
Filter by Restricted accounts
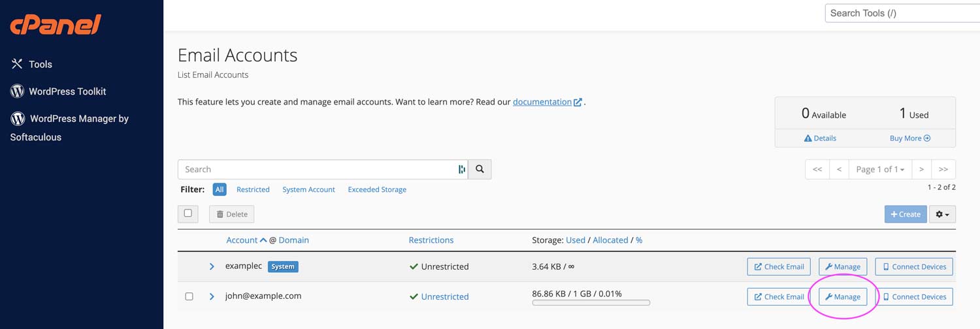pyautogui.click(x=253, y=189)
